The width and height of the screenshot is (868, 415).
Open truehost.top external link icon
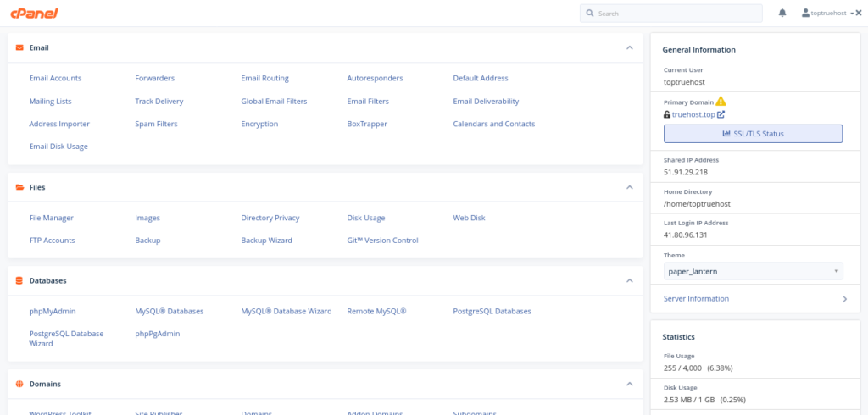point(721,114)
